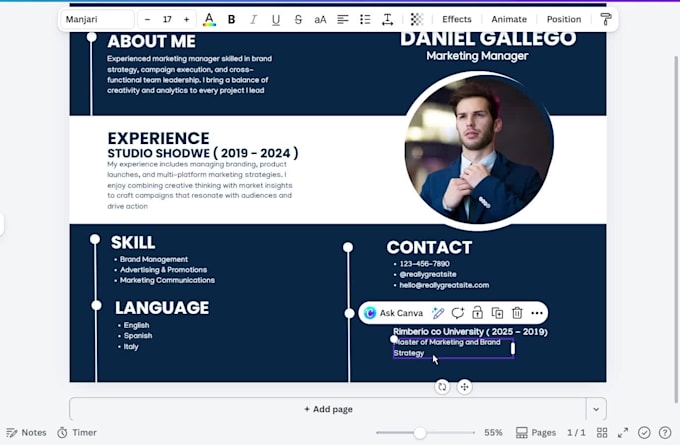Open the transparency control
Screen dimensions: 680x445
(416, 20)
